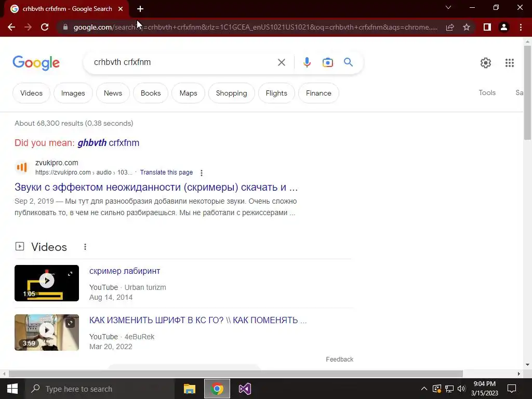Switch to News results filter
The height and width of the screenshot is (399, 532).
(x=113, y=93)
